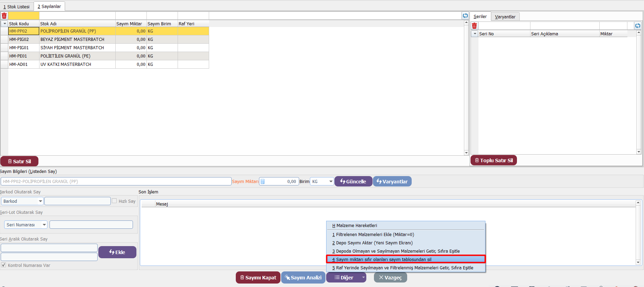The height and width of the screenshot is (287, 644).
Task: Cancel with the Vazgeç button
Action: click(390, 278)
